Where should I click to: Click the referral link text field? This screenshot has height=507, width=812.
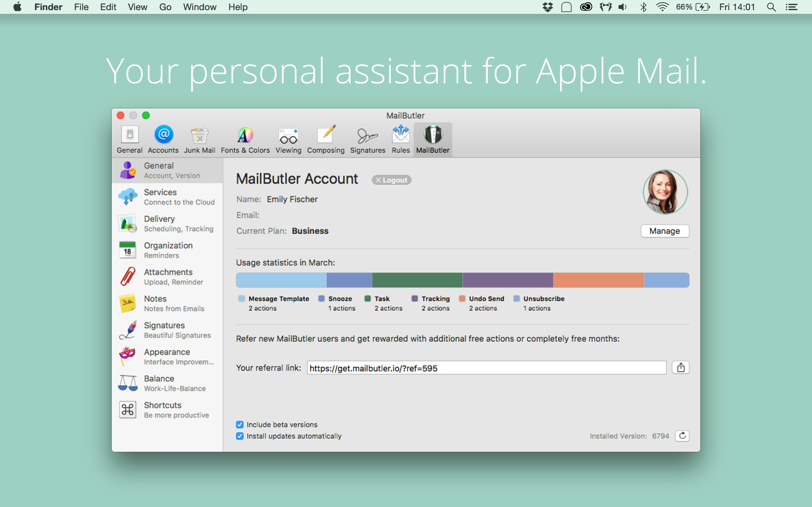(486, 368)
